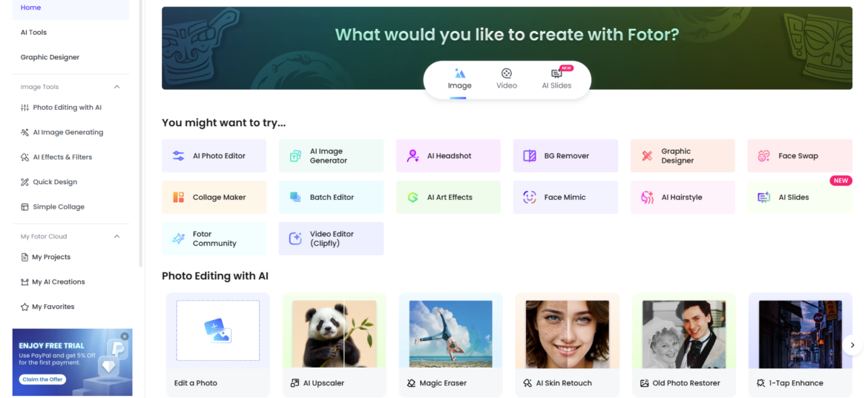Click the sidebar vertical scrollbar

click(x=141, y=133)
